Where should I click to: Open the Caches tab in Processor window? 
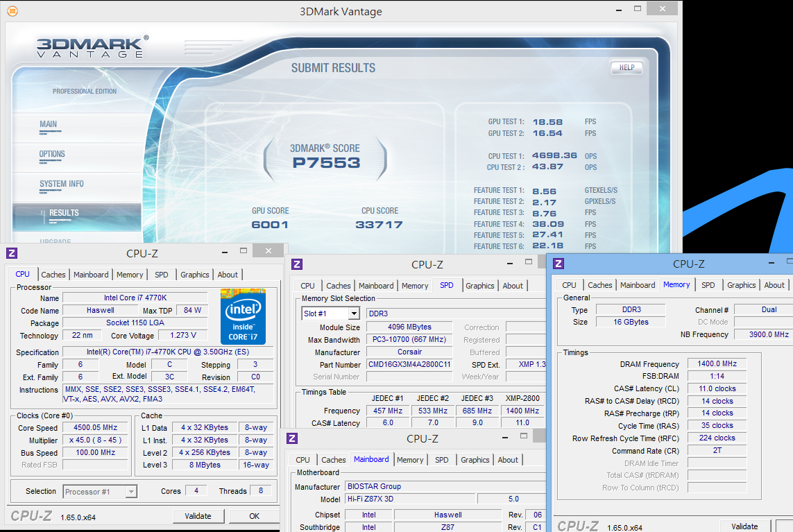pyautogui.click(x=53, y=275)
